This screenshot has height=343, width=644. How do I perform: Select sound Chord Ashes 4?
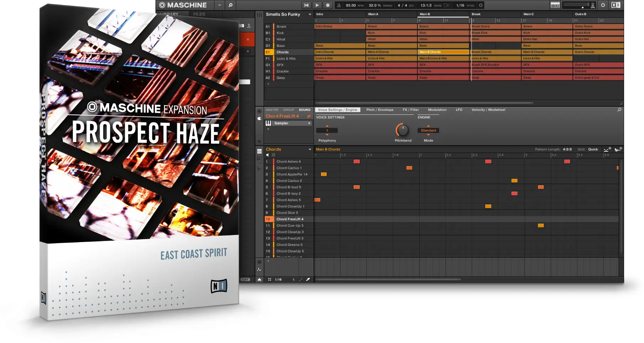289,162
